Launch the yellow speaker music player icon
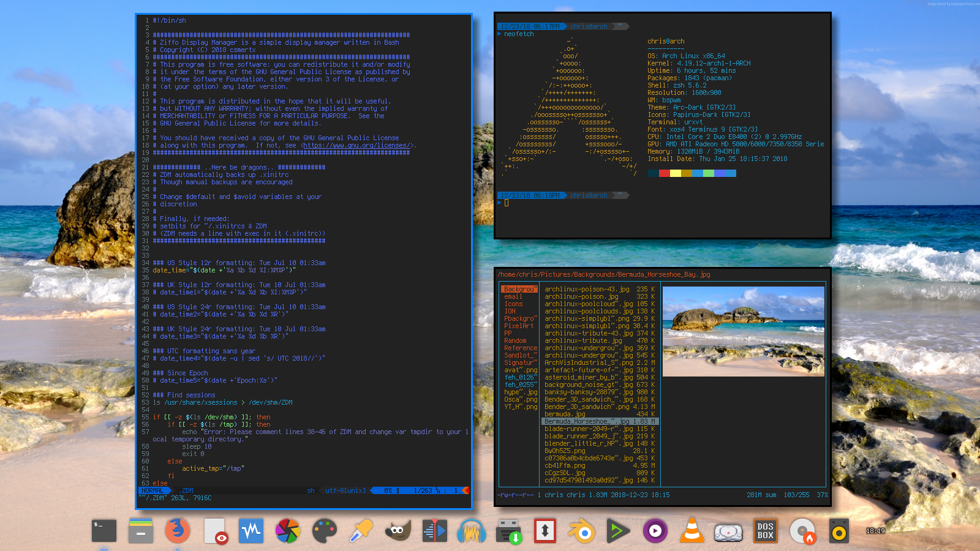Viewport: 980px width, 551px height. pyautogui.click(x=839, y=531)
